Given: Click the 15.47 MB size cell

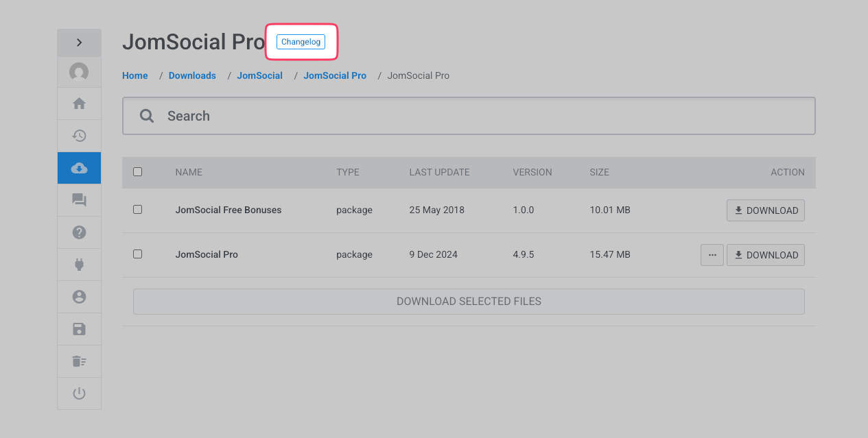Looking at the screenshot, I should [x=610, y=254].
